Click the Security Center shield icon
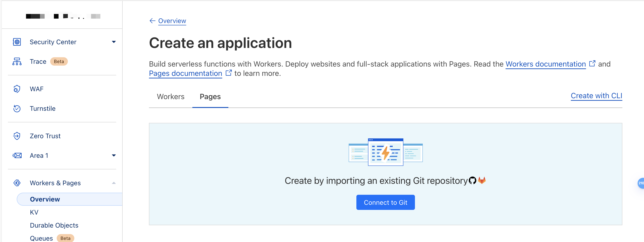The image size is (644, 242). coord(17,42)
